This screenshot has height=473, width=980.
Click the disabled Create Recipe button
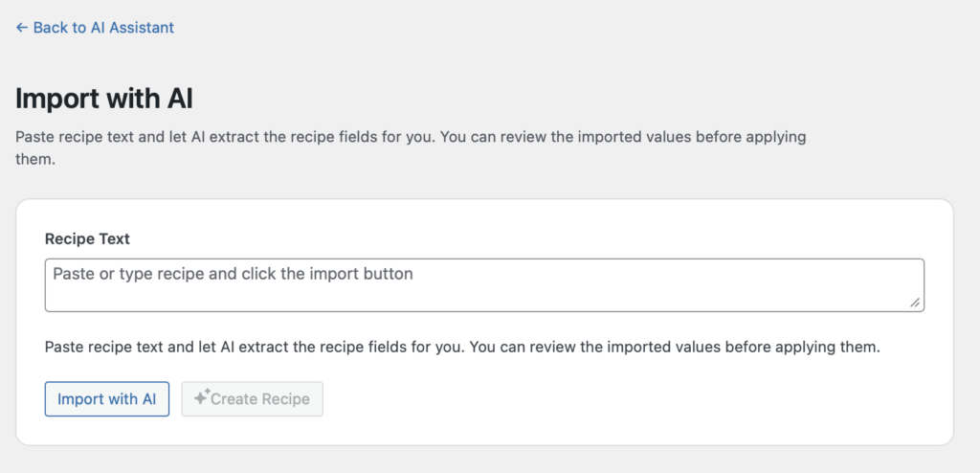coord(253,399)
